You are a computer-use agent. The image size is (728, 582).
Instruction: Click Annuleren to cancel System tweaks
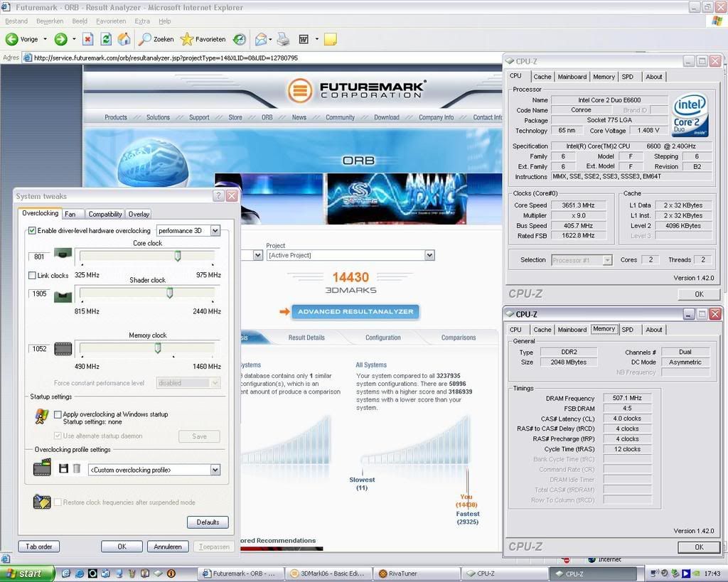click(168, 546)
